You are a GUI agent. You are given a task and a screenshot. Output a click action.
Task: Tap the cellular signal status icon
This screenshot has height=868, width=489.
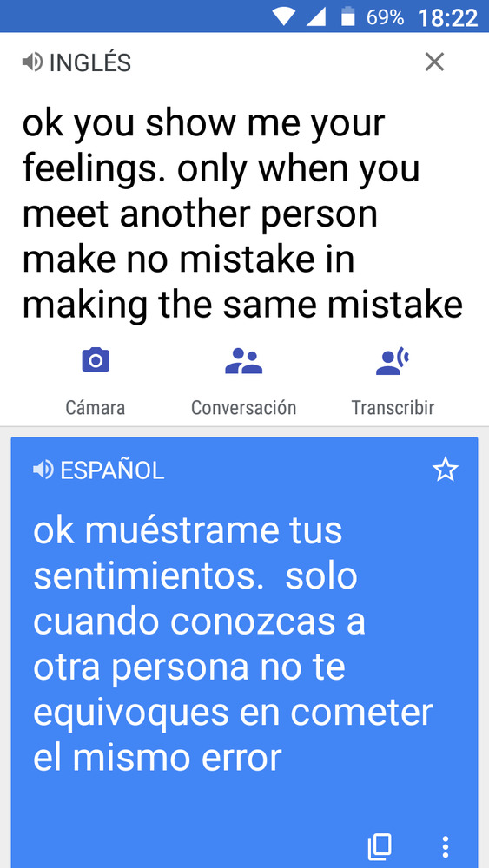[315, 16]
